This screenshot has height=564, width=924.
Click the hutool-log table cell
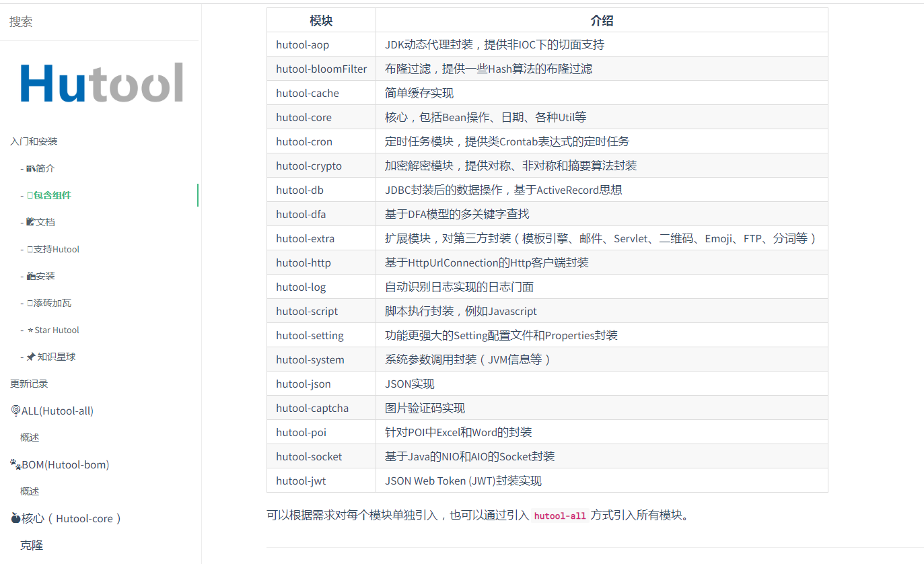coord(321,287)
